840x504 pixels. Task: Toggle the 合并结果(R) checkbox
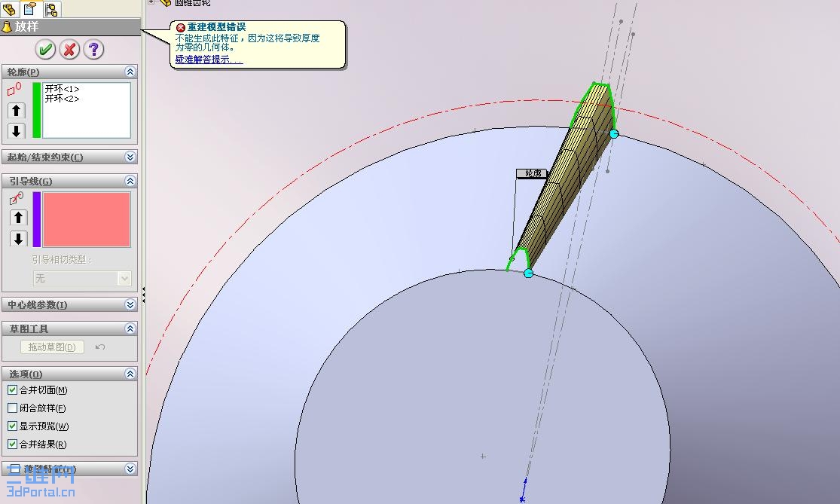click(12, 444)
